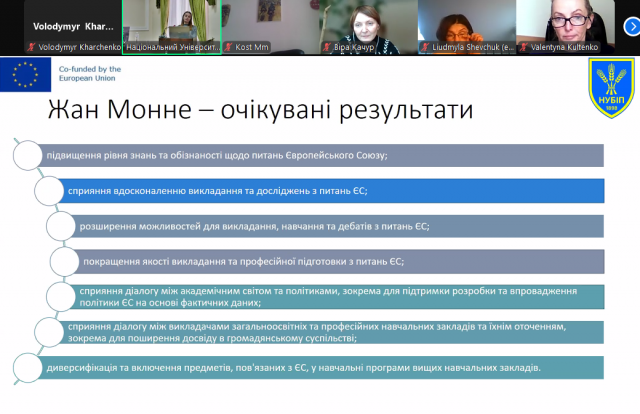Click muted mic icon beside Valentyna Kultenko

point(524,47)
